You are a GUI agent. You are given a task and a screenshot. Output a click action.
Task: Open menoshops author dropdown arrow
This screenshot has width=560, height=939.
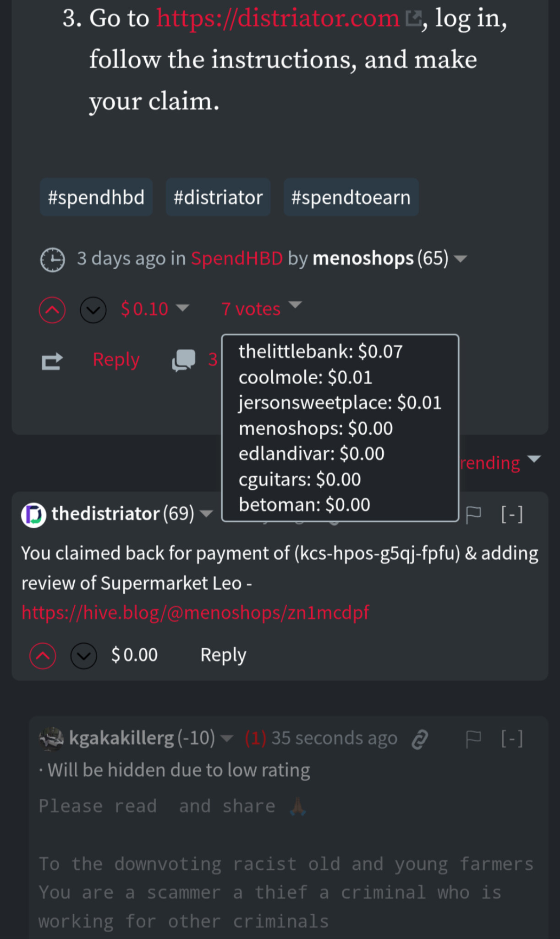[460, 259]
